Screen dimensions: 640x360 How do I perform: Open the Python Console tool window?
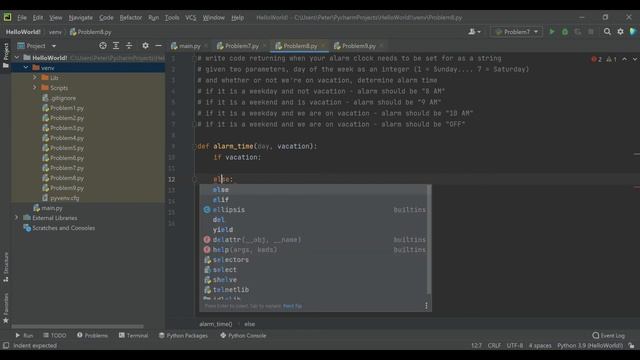[243, 336]
